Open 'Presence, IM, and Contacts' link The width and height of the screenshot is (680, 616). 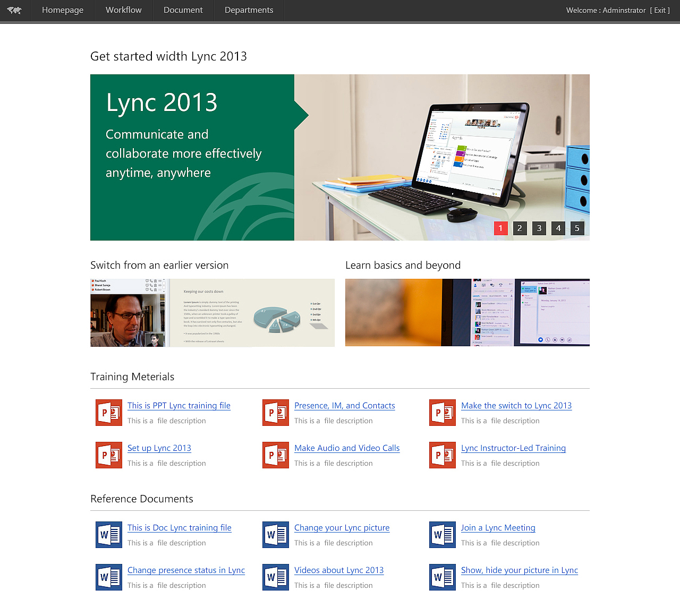pos(345,406)
